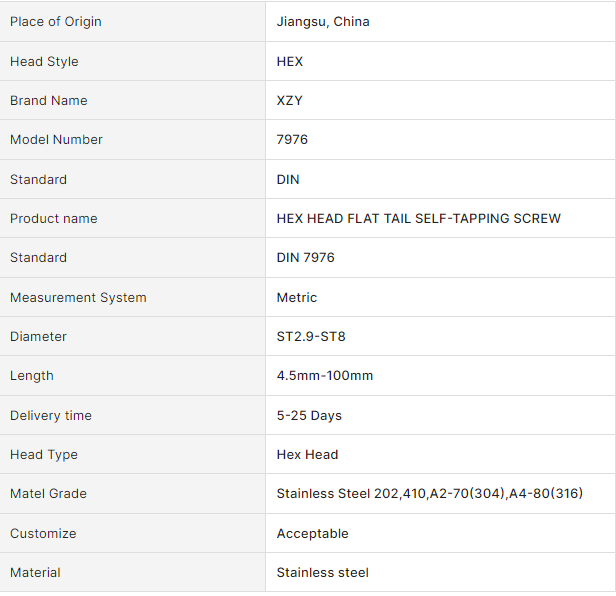
Task: Click the product name "HEX HEAD FLAT TAIL SELF-TAPPING SCREW"
Action: click(x=418, y=219)
